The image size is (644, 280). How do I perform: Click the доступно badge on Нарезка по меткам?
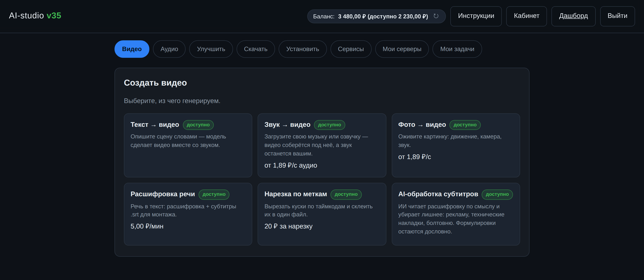coord(346,194)
